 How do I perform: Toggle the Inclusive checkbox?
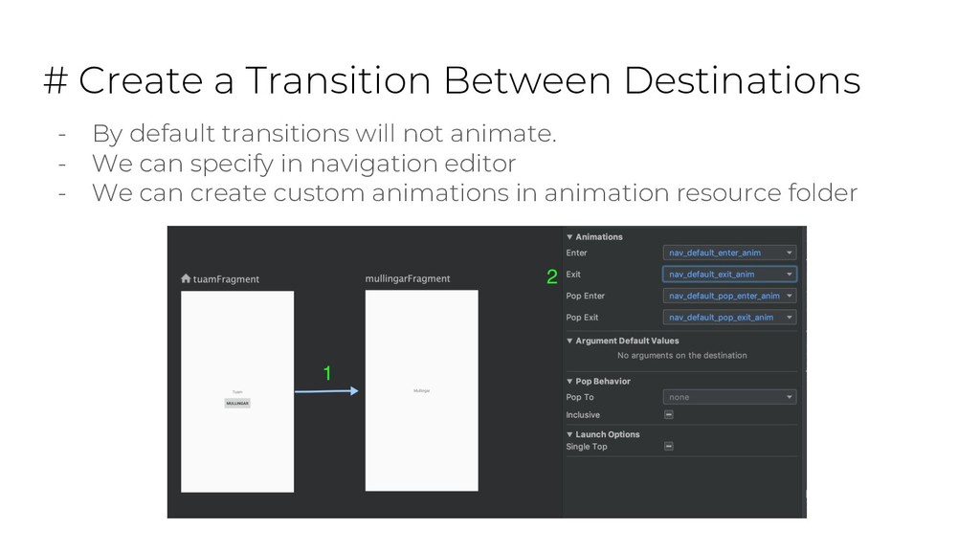[669, 415]
